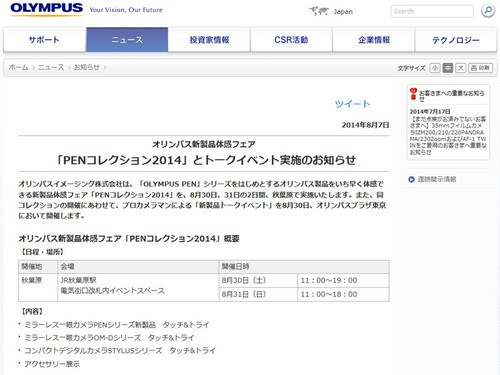Focus the Search input field

(x=432, y=11)
